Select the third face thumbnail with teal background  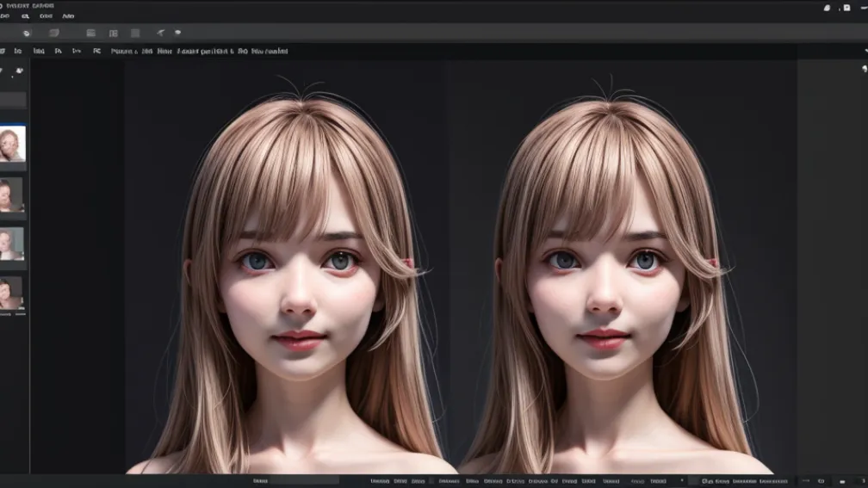pos(12,244)
